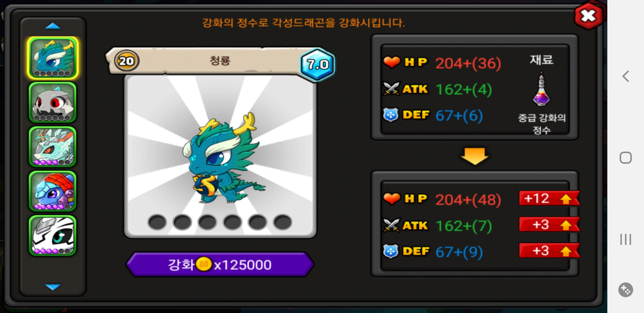644x313 pixels.
Task: Tap the last empty enhancement slot circle
Action: pos(283,222)
